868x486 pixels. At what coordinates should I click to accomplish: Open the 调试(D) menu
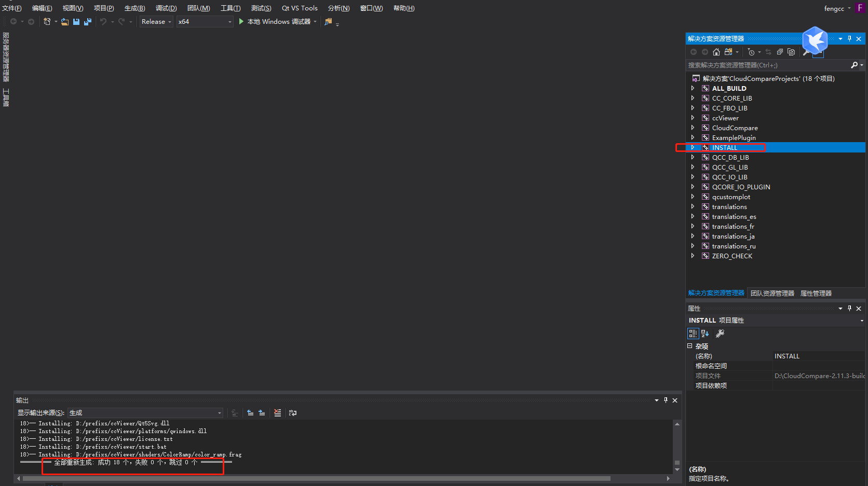[x=166, y=8]
